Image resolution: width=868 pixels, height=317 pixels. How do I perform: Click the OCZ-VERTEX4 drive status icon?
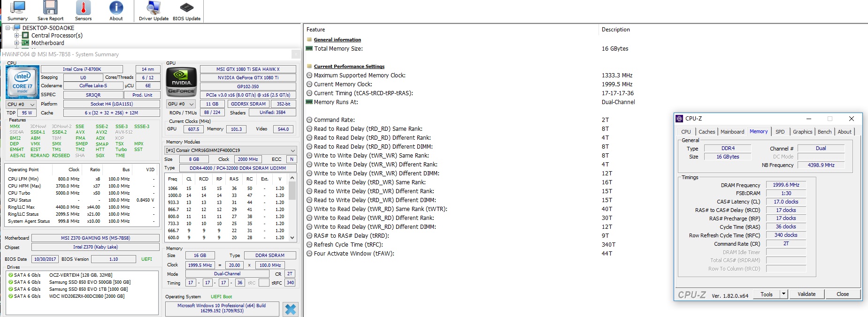[x=11, y=275]
